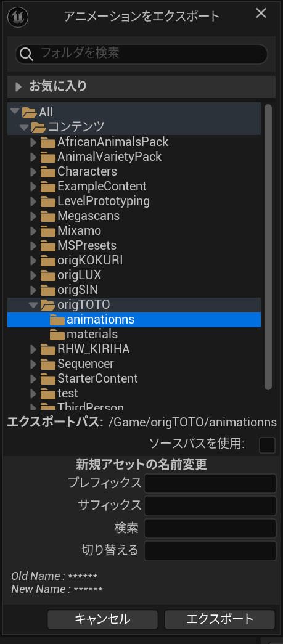Image resolution: width=283 pixels, height=644 pixels.
Task: Click the サフィックス text field
Action: tap(210, 505)
